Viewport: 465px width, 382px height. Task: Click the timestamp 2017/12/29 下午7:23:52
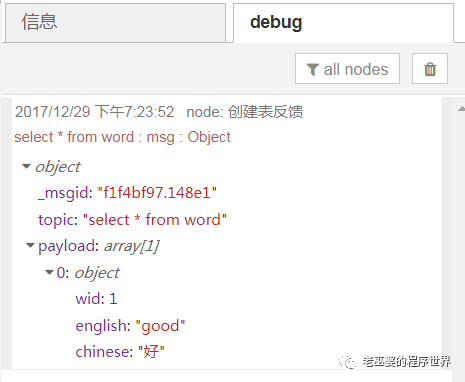[94, 112]
